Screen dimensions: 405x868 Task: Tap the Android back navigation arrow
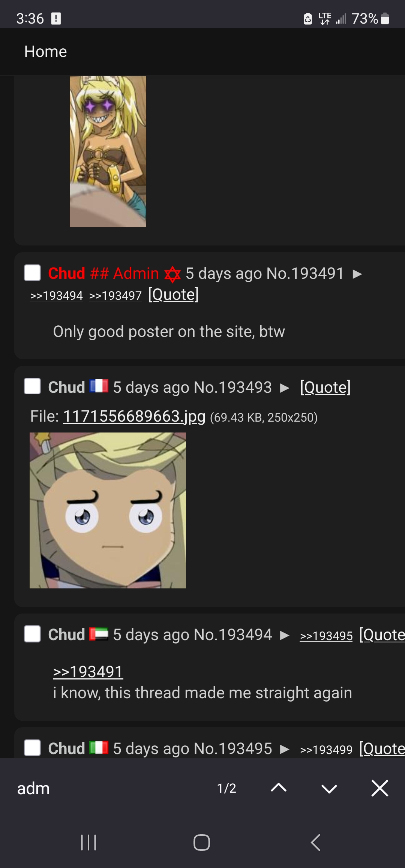[x=315, y=843]
